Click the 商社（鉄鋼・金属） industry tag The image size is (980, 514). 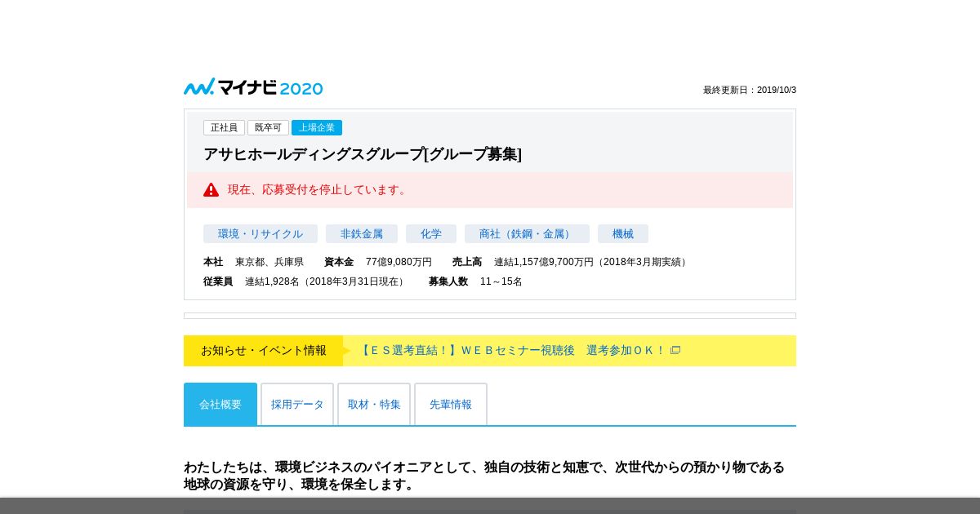point(527,234)
